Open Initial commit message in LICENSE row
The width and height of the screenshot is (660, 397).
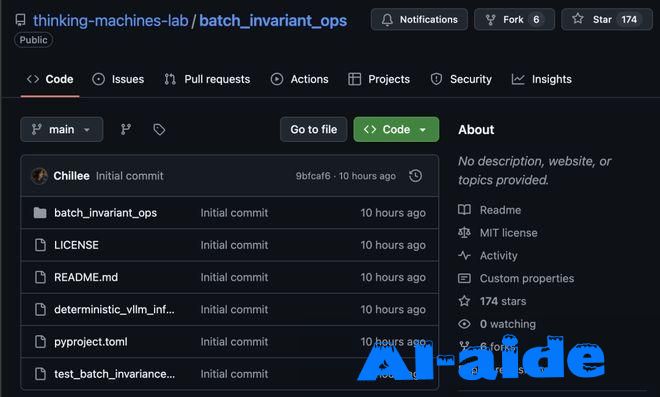234,245
